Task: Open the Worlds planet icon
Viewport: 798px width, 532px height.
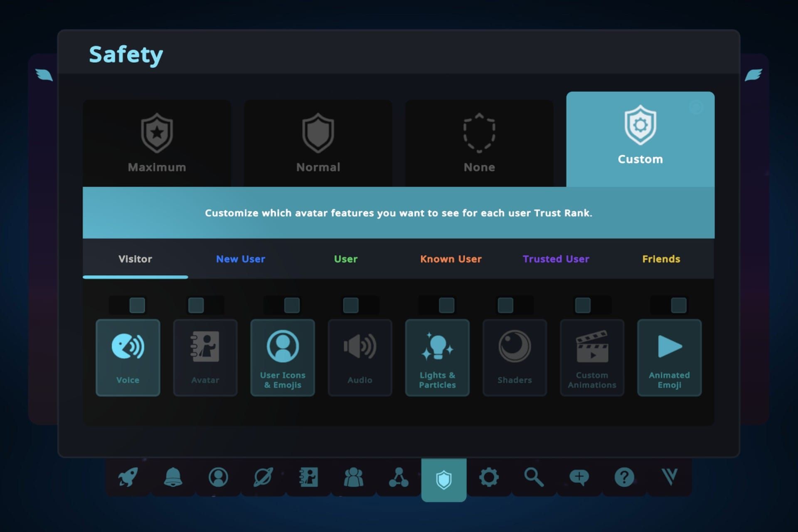Action: [x=264, y=478]
